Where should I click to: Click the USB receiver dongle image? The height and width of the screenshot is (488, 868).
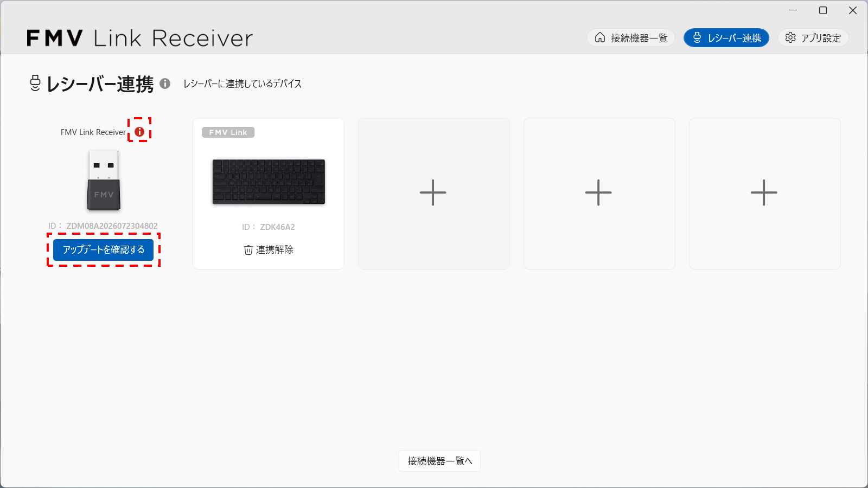click(104, 180)
